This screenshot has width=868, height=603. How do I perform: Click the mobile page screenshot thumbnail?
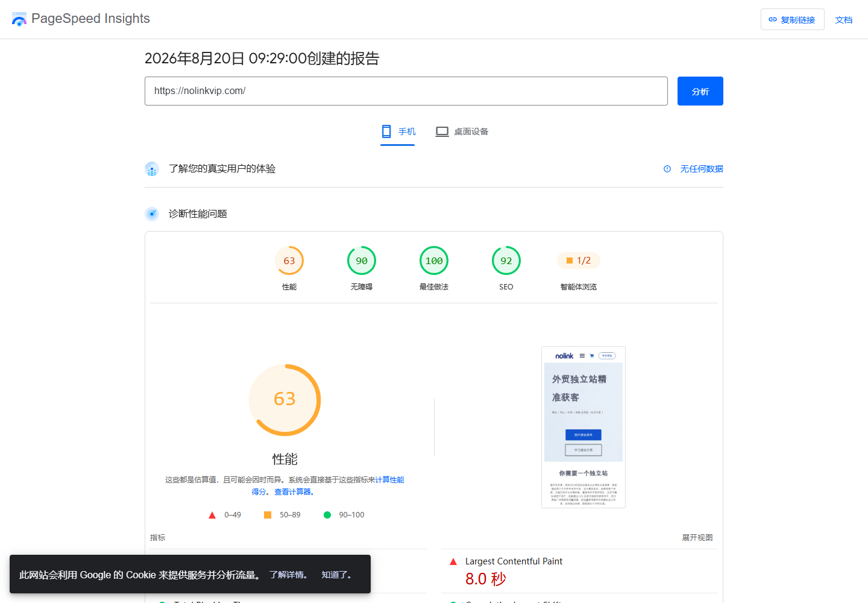coord(583,427)
